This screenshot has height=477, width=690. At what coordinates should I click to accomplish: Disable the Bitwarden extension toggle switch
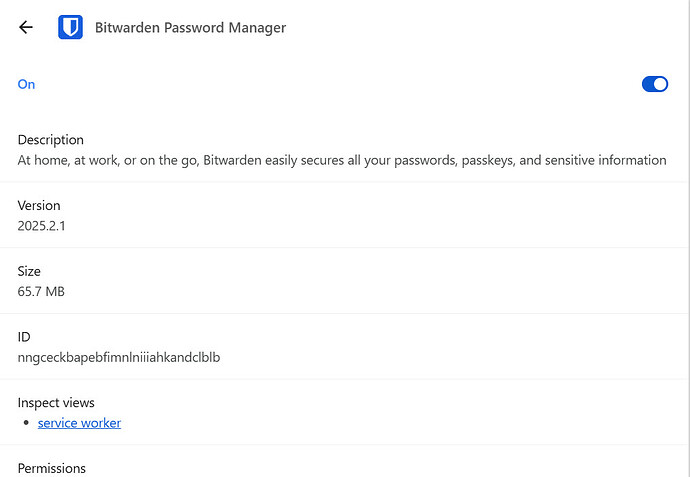pyautogui.click(x=655, y=84)
